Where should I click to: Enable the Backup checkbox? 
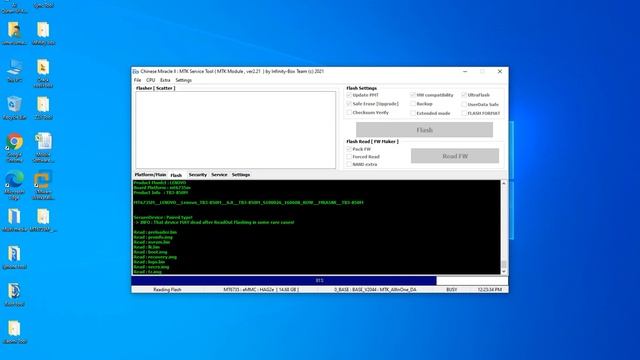[413, 104]
